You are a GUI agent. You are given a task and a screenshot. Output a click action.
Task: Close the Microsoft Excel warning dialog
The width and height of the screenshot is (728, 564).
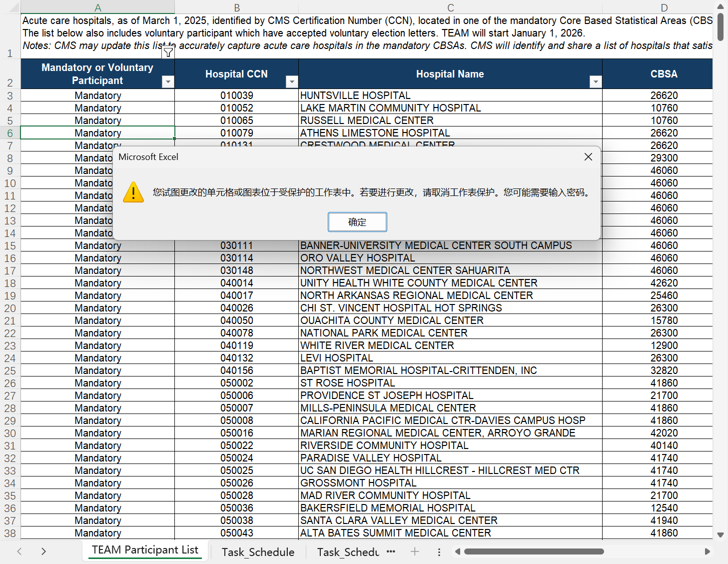[588, 156]
